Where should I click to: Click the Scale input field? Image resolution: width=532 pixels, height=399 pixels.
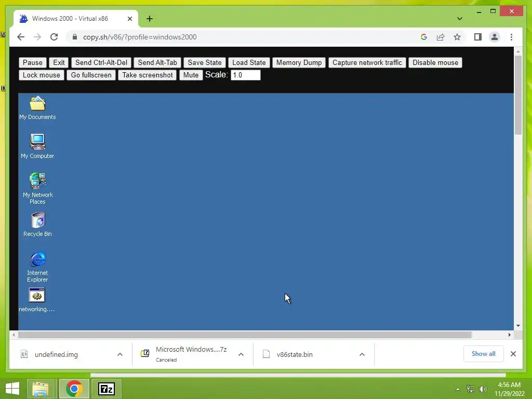point(246,75)
